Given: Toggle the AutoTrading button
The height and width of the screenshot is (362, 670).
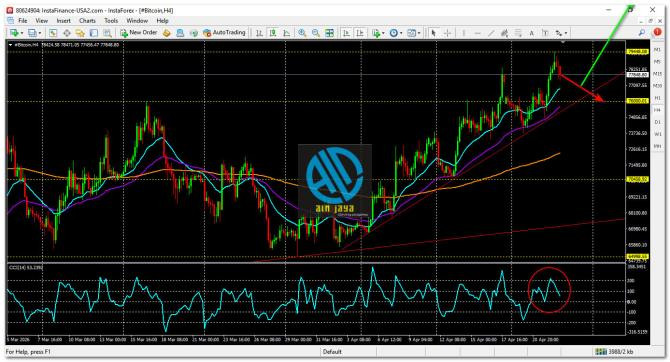Looking at the screenshot, I should (224, 32).
